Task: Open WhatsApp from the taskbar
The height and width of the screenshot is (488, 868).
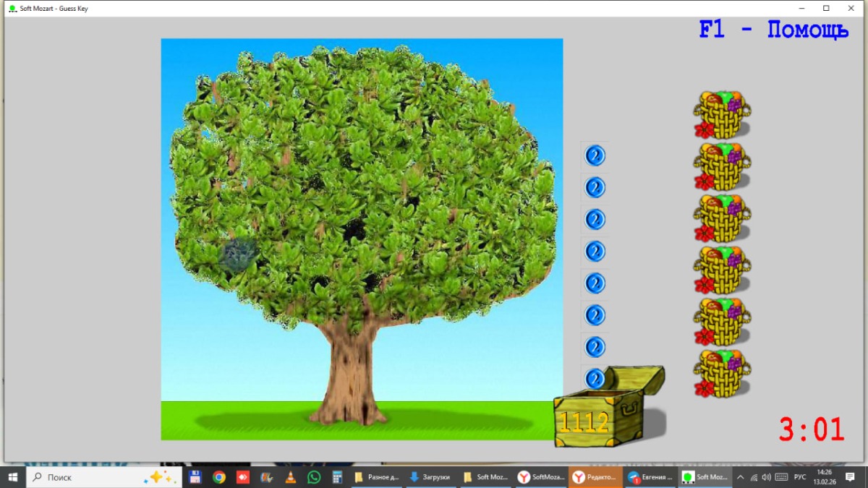Action: click(313, 477)
